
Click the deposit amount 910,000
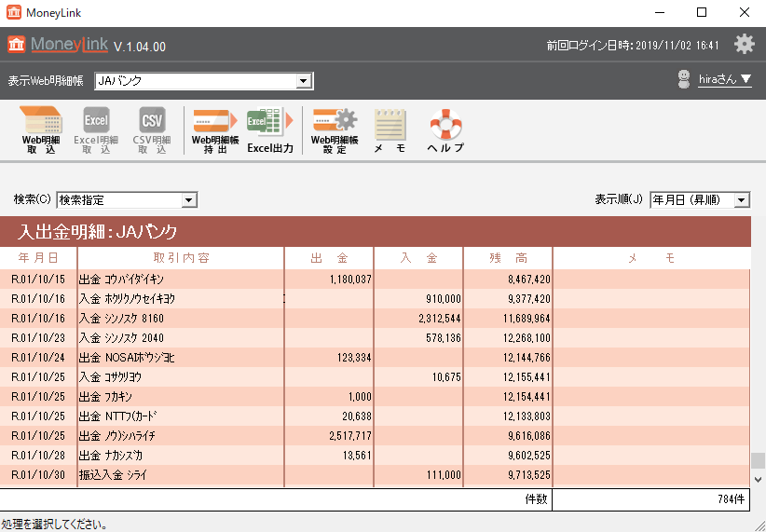coord(443,299)
